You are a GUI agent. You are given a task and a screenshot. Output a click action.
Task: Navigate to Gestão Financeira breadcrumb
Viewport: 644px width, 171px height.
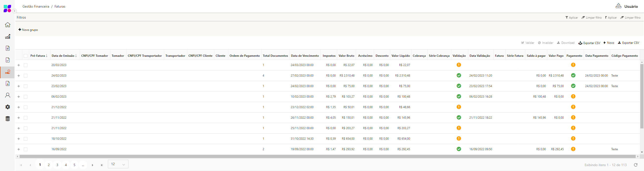coord(36,7)
